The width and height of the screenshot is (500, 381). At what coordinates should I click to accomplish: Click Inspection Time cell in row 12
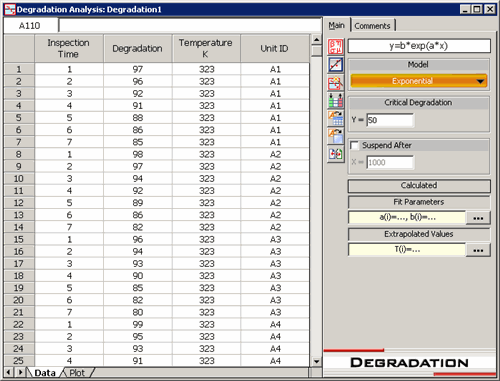click(69, 203)
